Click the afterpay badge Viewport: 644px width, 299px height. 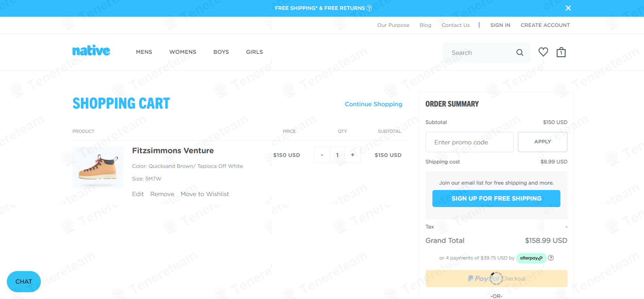[x=531, y=258]
